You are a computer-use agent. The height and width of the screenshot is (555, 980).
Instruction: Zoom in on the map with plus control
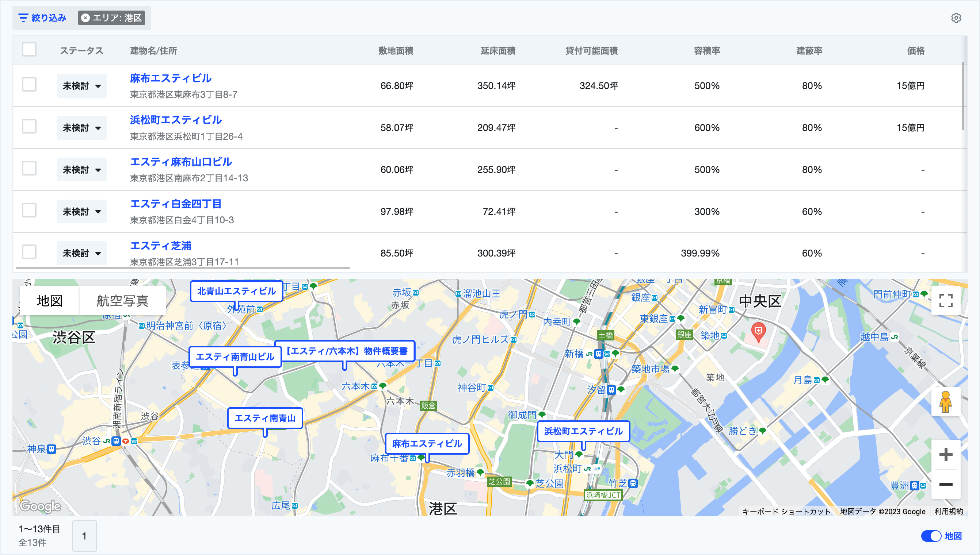pos(945,455)
